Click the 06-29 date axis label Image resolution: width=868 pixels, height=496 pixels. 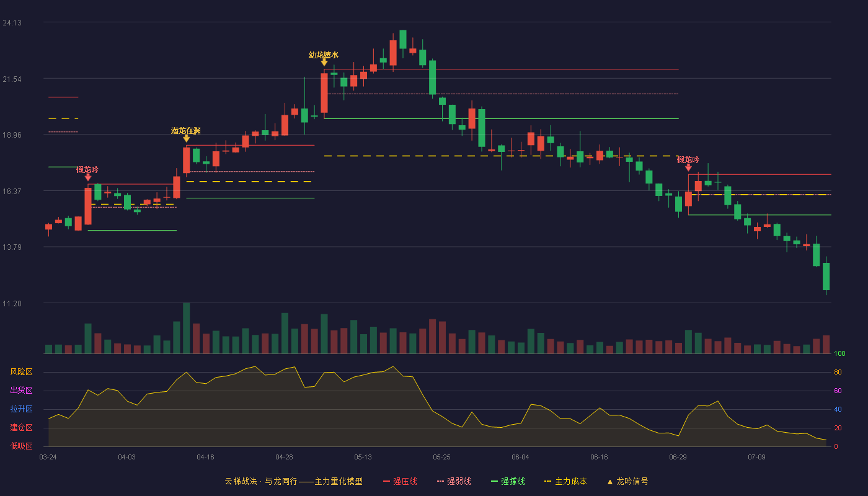[678, 457]
